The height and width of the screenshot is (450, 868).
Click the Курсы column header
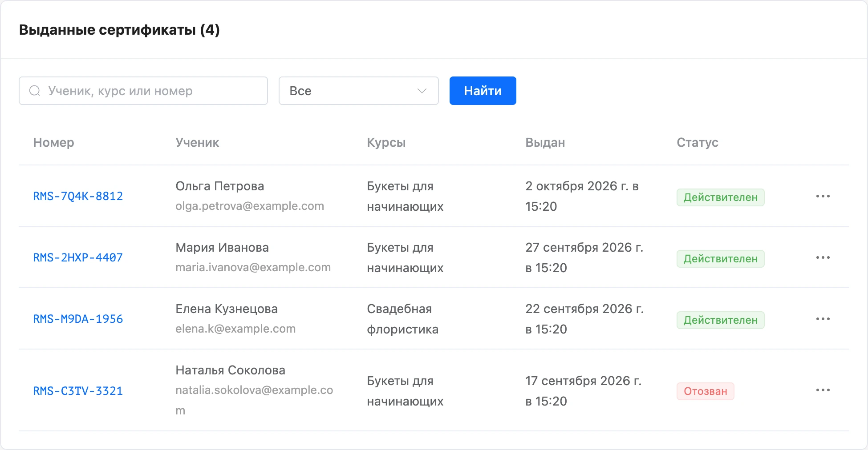[x=386, y=142]
